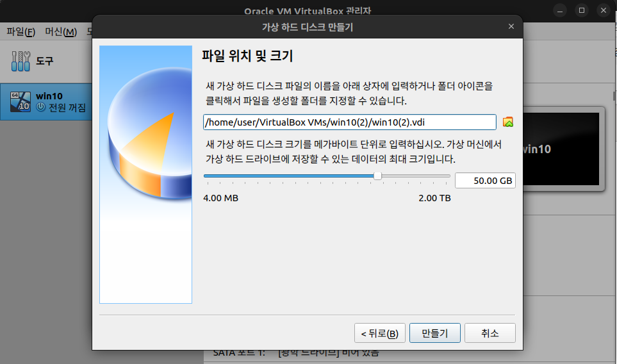Click the power-off status icon under win10
Viewport: 617px width, 364px height.
[x=41, y=106]
